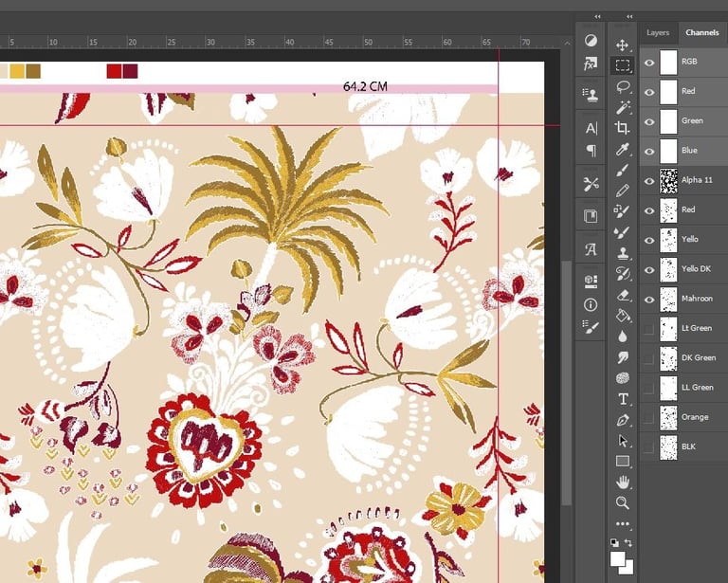Select the Mahroon channel name
Image resolution: width=728 pixels, height=583 pixels.
[697, 299]
